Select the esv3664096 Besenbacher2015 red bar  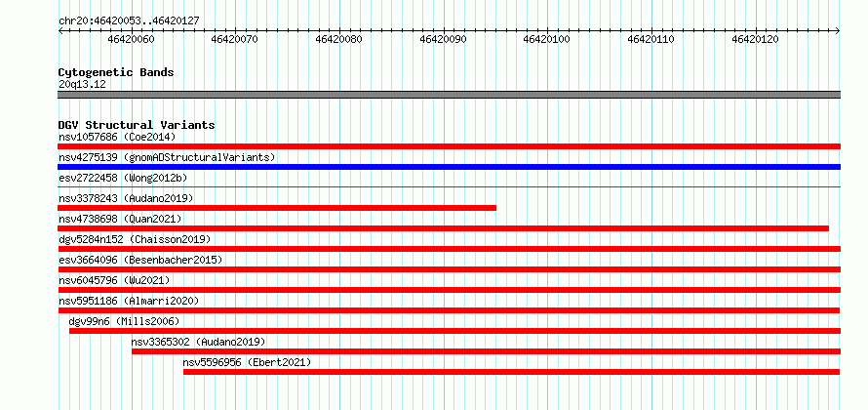449,269
